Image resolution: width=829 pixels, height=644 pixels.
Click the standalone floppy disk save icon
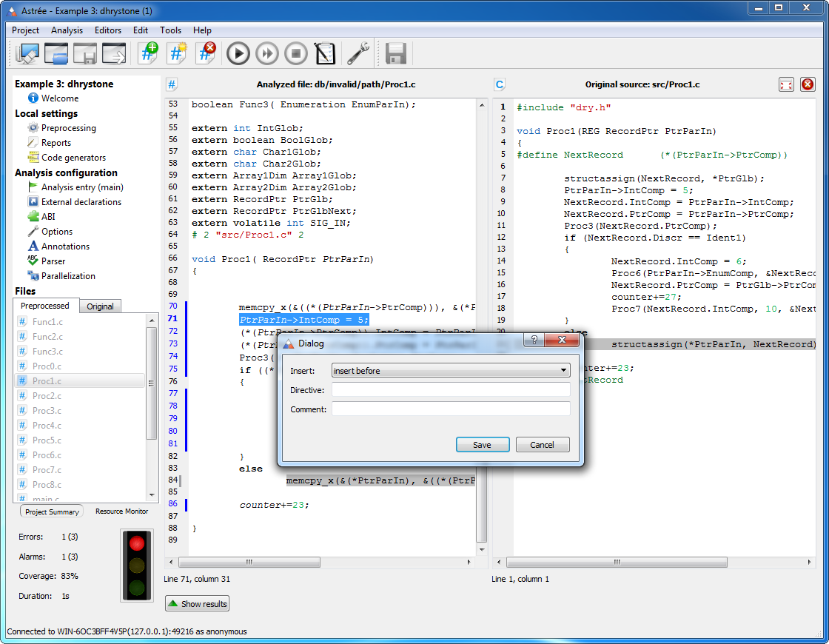click(x=395, y=53)
